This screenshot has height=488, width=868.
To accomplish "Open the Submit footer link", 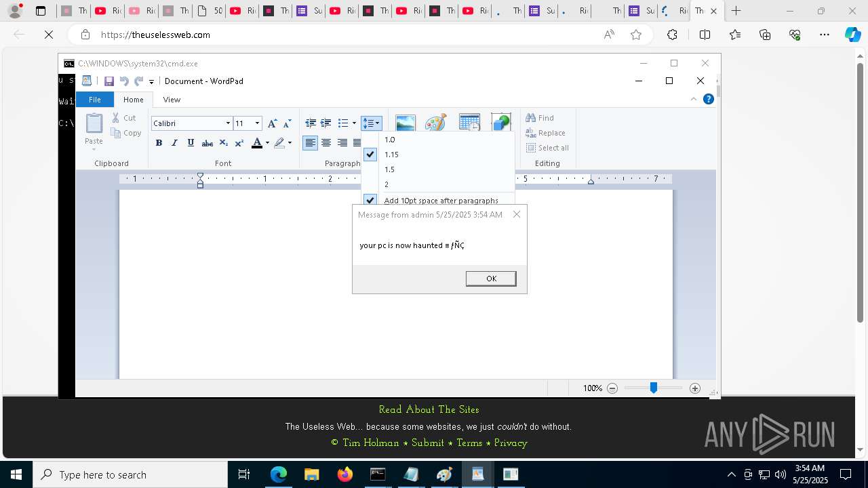I will coord(428,443).
